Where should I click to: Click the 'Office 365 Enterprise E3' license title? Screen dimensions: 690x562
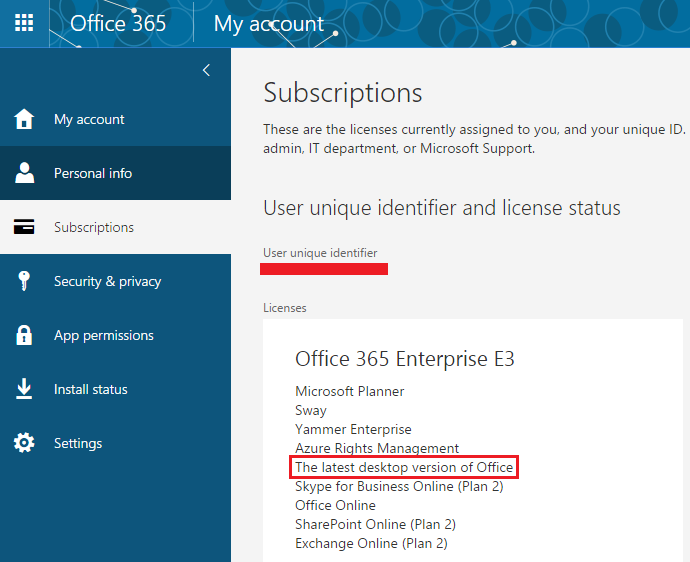click(x=405, y=359)
